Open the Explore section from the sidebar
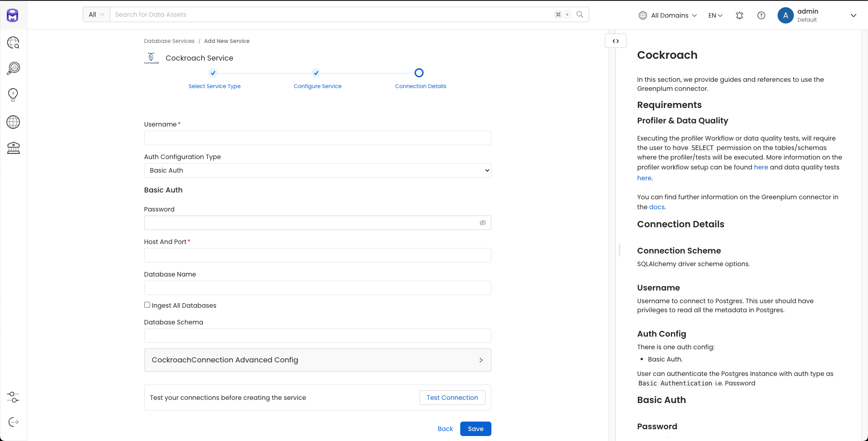This screenshot has width=868, height=441. (x=13, y=43)
